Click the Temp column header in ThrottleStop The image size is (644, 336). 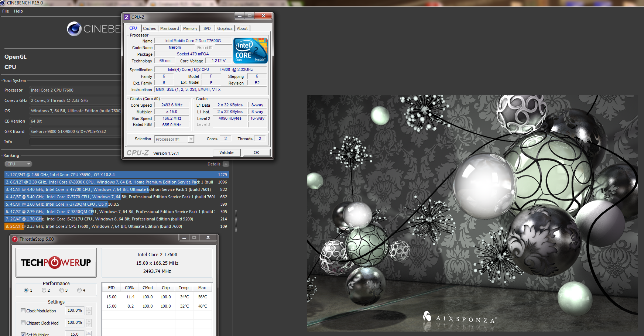point(184,288)
